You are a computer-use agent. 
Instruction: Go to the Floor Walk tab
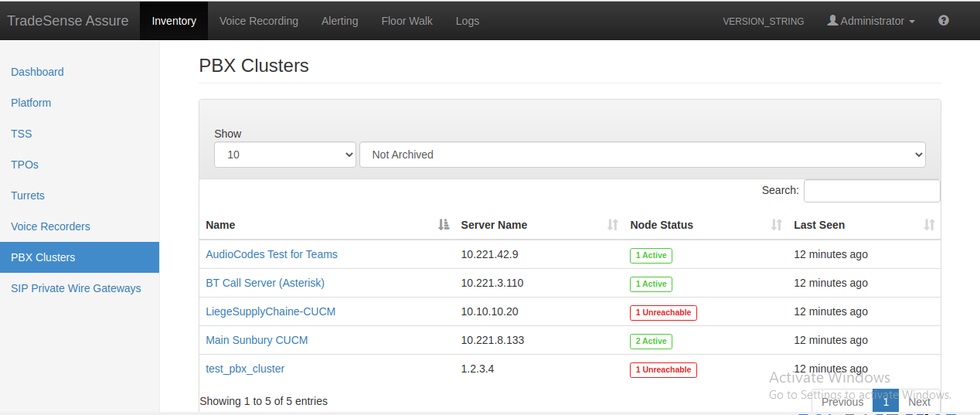407,21
